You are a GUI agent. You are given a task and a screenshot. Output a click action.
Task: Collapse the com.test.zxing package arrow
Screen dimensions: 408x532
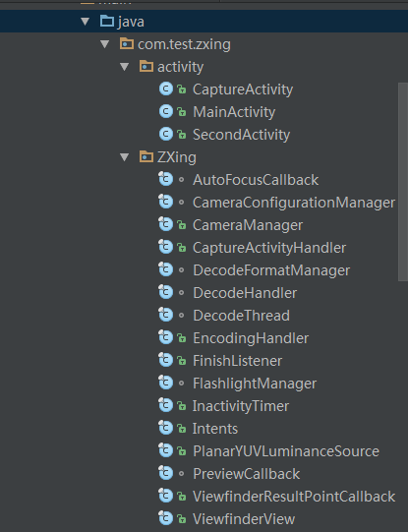pyautogui.click(x=105, y=44)
